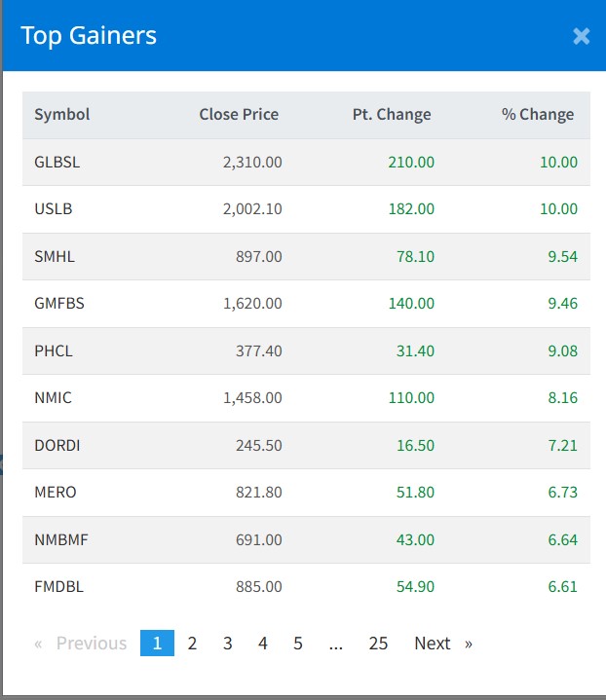Click the NMIC stock symbol
Image resolution: width=606 pixels, height=700 pixels.
(54, 398)
